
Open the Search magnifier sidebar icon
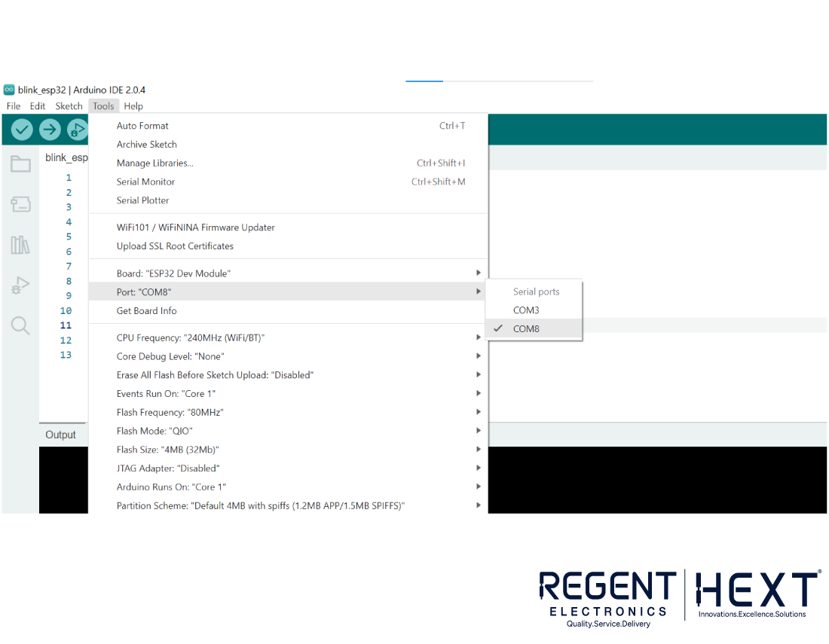tap(20, 325)
